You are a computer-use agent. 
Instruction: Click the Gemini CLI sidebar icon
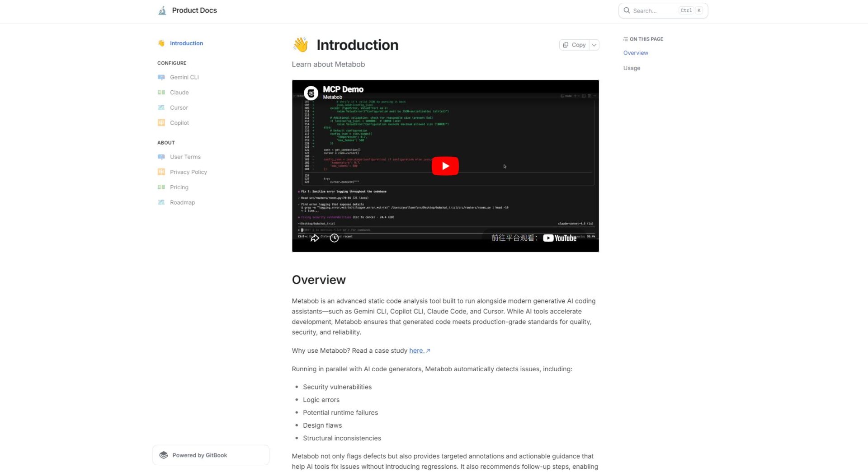[161, 77]
